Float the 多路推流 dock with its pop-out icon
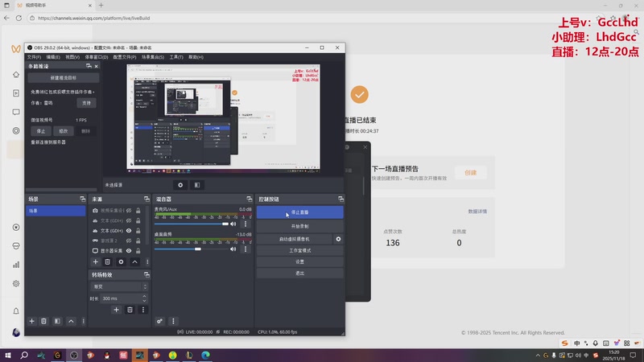This screenshot has width=644, height=362. (89, 66)
